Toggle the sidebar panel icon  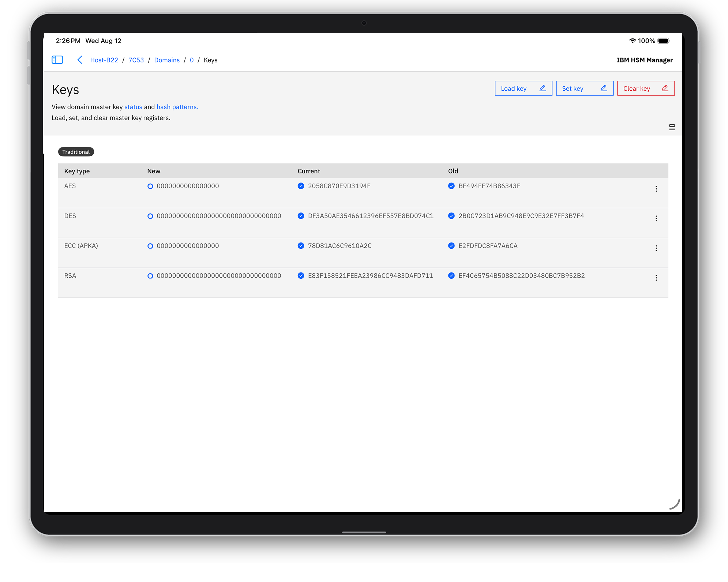(x=57, y=60)
